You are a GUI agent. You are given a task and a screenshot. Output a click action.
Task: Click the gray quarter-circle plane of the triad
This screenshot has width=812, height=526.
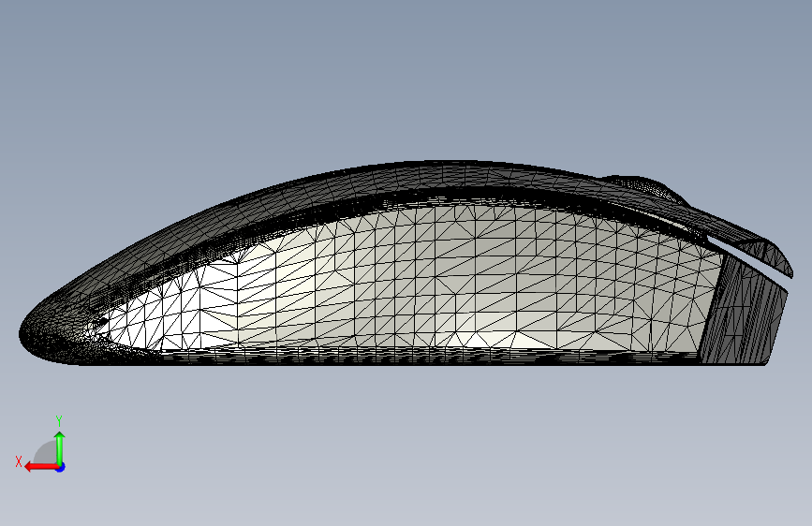tap(46, 452)
